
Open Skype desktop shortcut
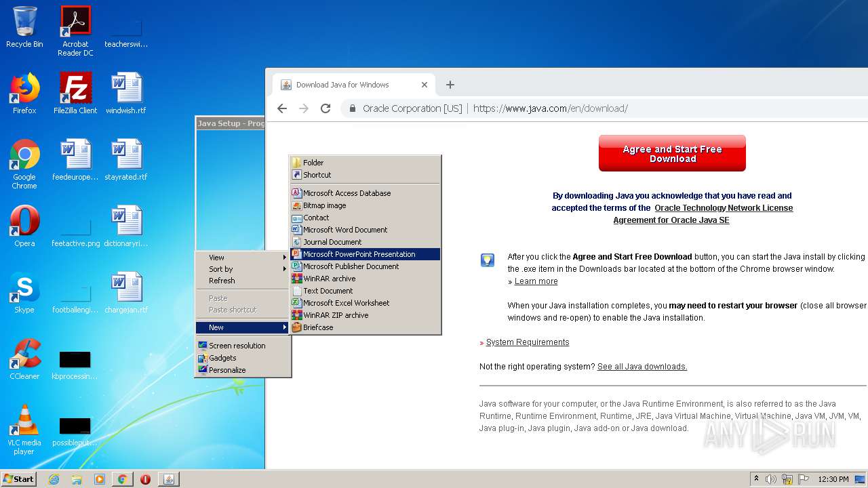point(24,293)
